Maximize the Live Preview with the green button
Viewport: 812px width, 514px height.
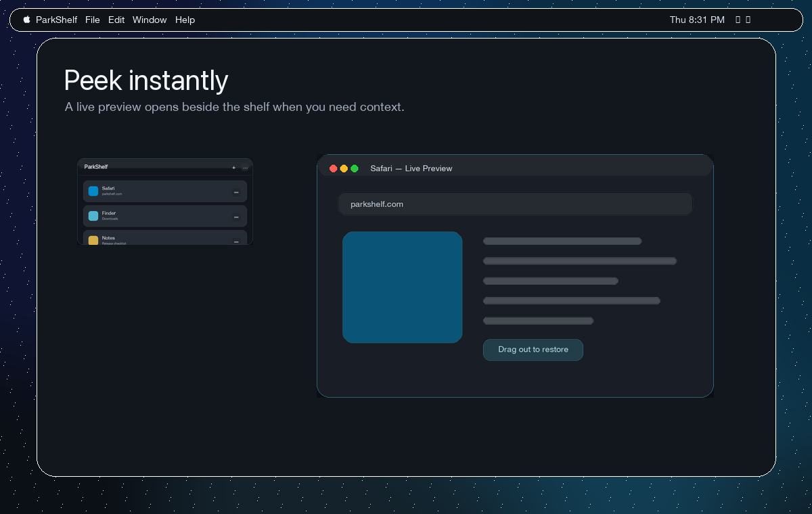[x=355, y=168]
